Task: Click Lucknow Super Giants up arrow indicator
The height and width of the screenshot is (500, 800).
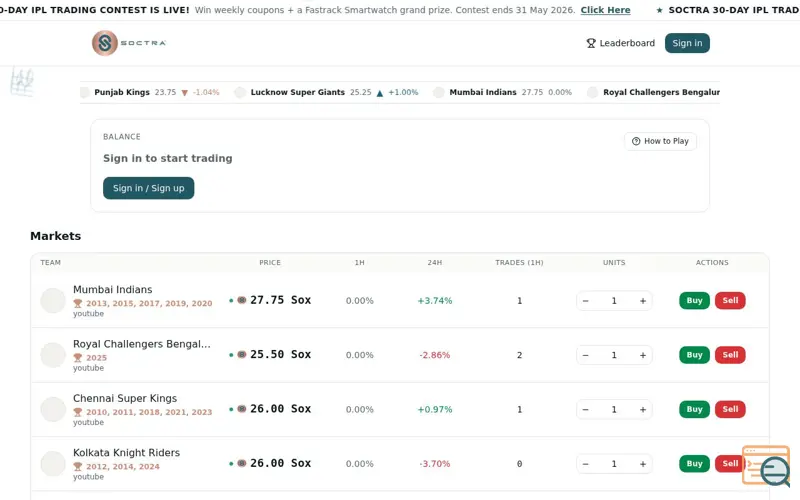Action: tap(380, 93)
